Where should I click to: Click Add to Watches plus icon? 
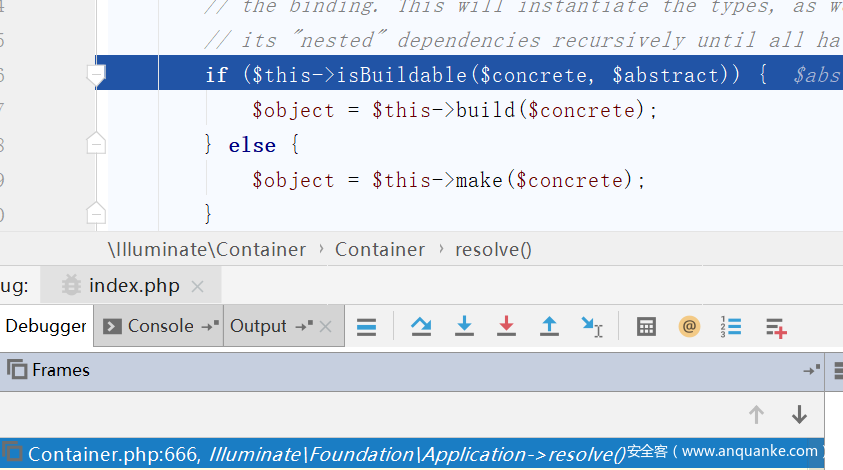click(776, 327)
